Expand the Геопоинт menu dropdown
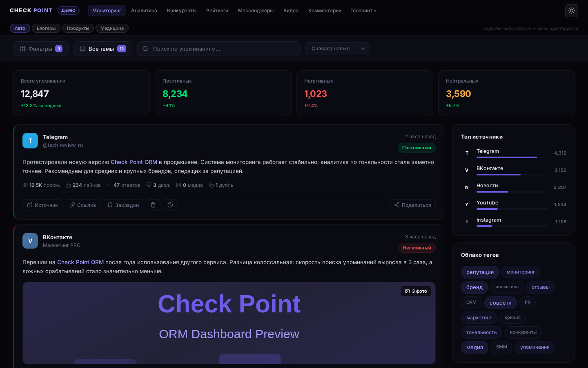Viewport: 588px width, 368px height. pos(363,11)
